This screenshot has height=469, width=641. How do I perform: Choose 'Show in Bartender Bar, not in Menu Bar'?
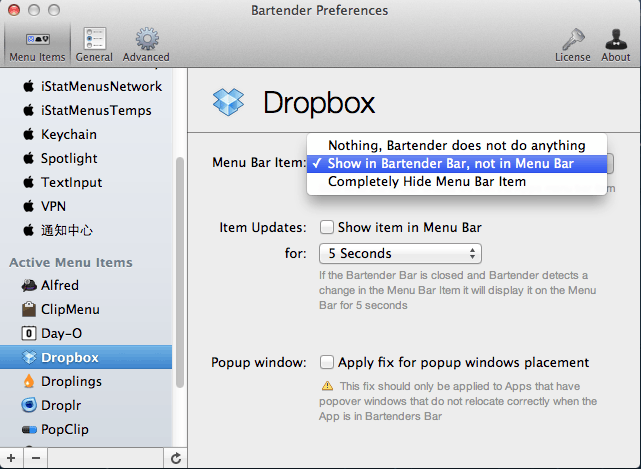click(457, 164)
